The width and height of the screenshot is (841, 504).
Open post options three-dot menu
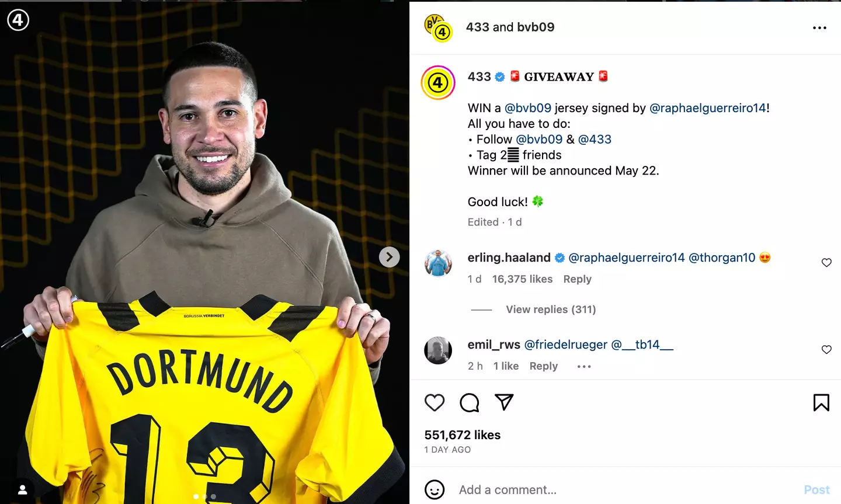click(x=819, y=27)
